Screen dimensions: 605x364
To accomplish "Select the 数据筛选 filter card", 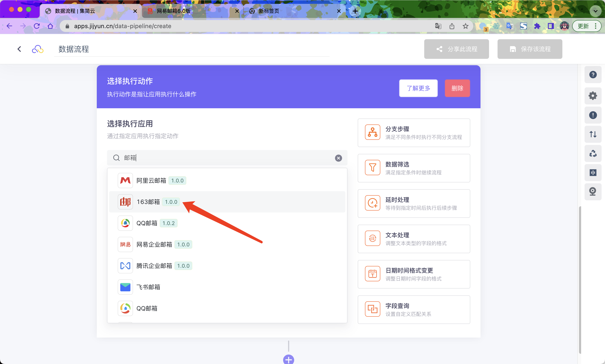I will pos(414,168).
